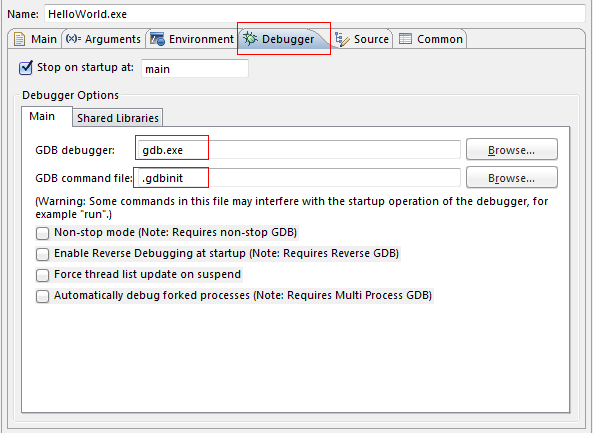Click the GDB command file .gdbinit field
593x433 pixels.
point(299,178)
